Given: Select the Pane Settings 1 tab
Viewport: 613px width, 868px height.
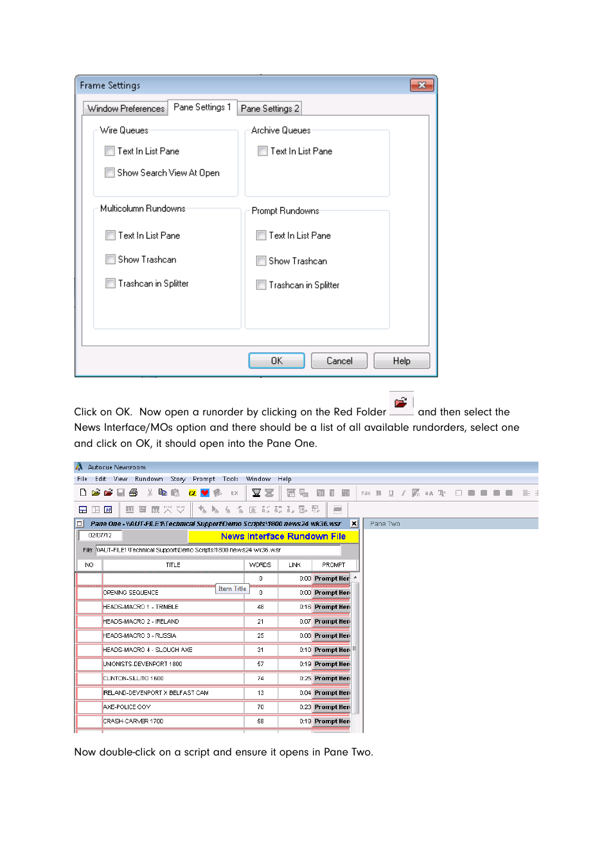Looking at the screenshot, I should coord(202,107).
